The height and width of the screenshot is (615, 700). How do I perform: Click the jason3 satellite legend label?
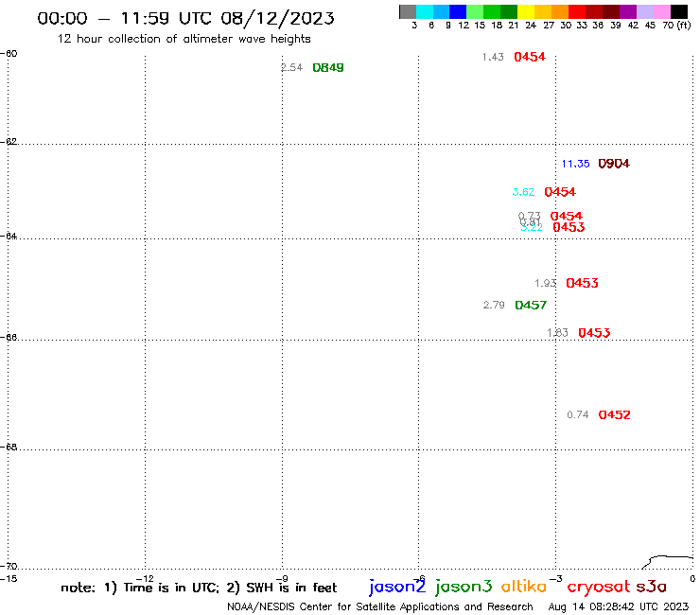pyautogui.click(x=464, y=587)
